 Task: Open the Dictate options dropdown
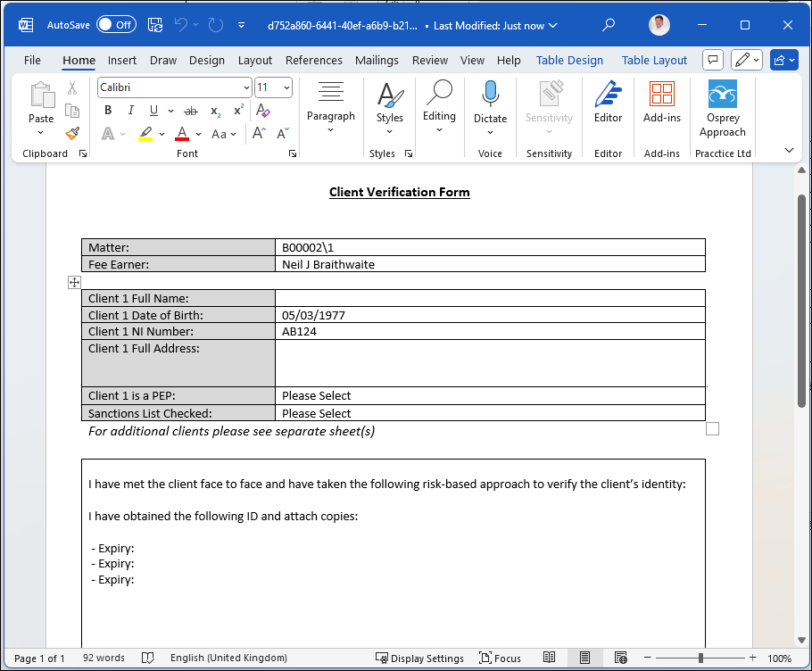(x=490, y=133)
